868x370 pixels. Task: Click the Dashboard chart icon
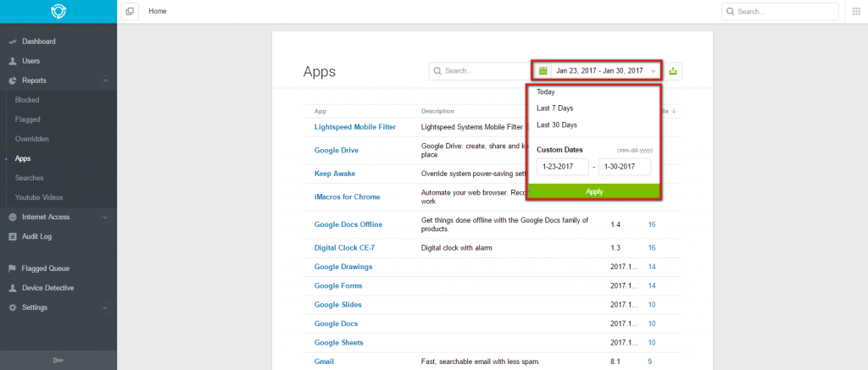[13, 41]
